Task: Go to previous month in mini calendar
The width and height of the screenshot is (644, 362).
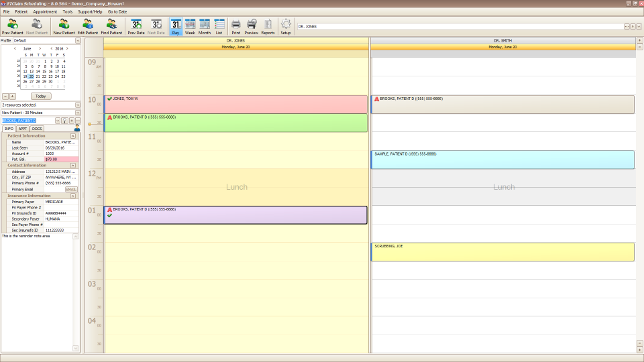Action: (x=15, y=48)
